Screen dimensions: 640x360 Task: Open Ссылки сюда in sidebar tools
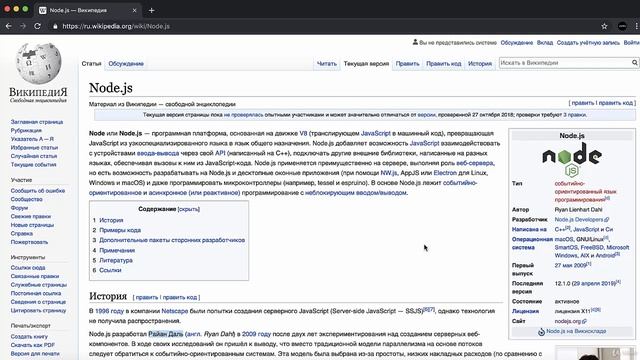(x=28, y=268)
